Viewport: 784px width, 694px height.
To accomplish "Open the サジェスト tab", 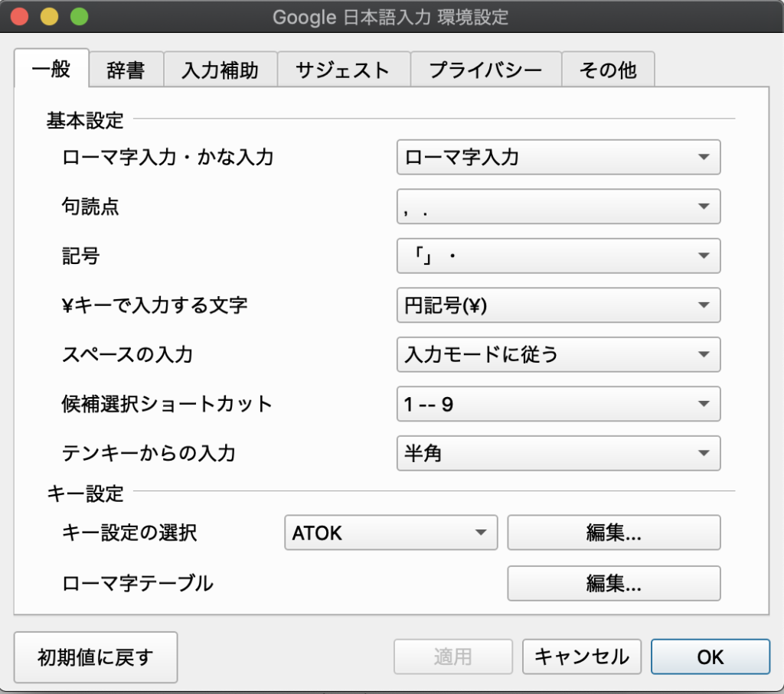I will tap(343, 70).
